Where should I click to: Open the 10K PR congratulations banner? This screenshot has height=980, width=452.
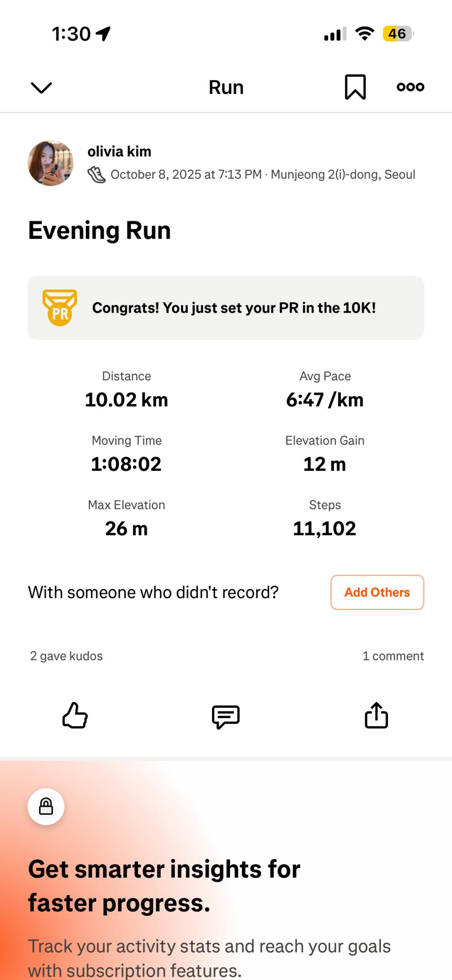pyautogui.click(x=234, y=308)
